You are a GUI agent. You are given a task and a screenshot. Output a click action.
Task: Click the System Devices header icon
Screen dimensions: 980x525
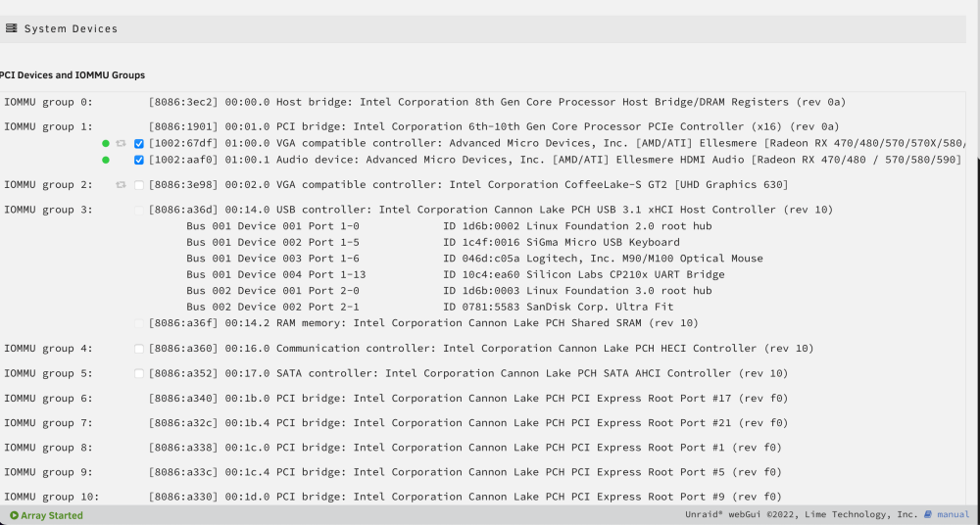point(11,28)
